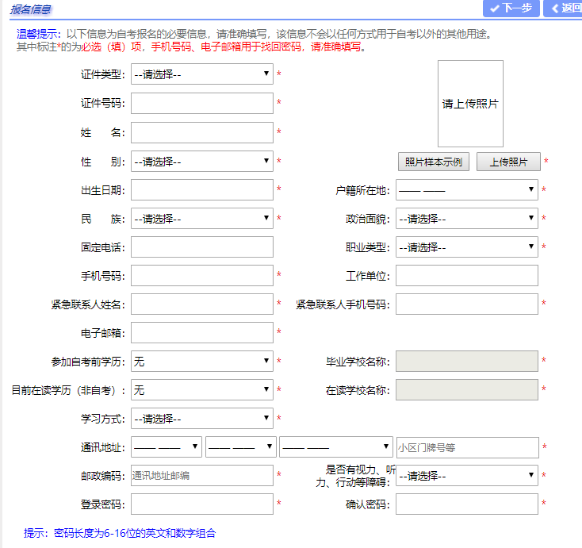Open the 学习方式 dropdown
The width and height of the screenshot is (582, 548).
click(202, 418)
